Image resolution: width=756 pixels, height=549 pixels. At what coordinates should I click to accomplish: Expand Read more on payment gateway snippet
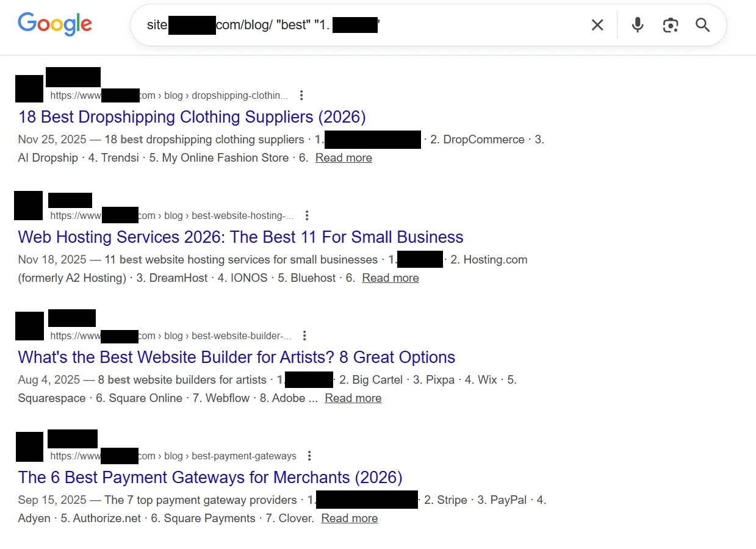pyautogui.click(x=350, y=518)
